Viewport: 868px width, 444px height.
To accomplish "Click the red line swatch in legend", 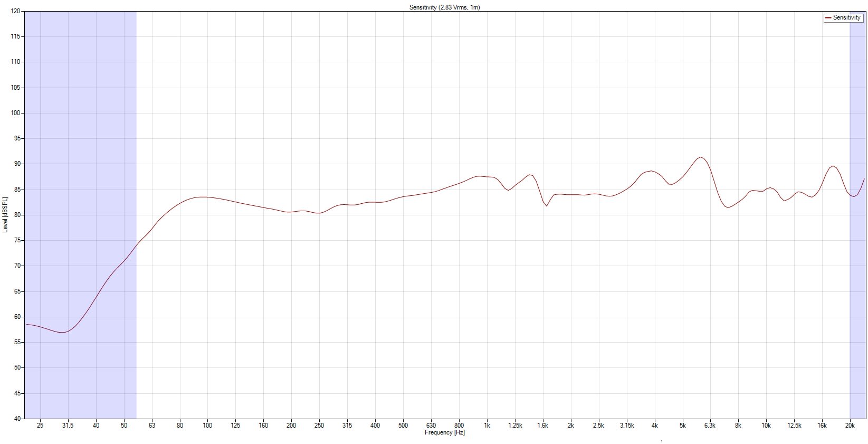I will pyautogui.click(x=828, y=18).
